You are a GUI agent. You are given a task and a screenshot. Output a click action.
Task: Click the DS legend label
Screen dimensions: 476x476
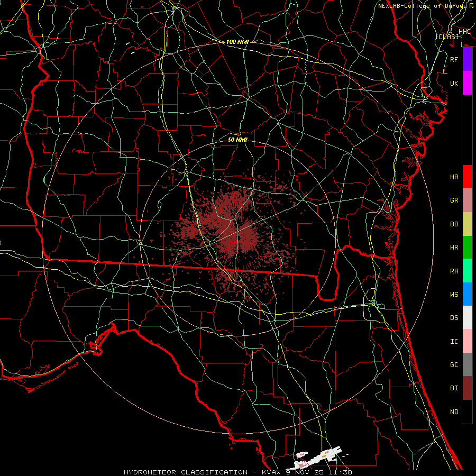pos(454,318)
